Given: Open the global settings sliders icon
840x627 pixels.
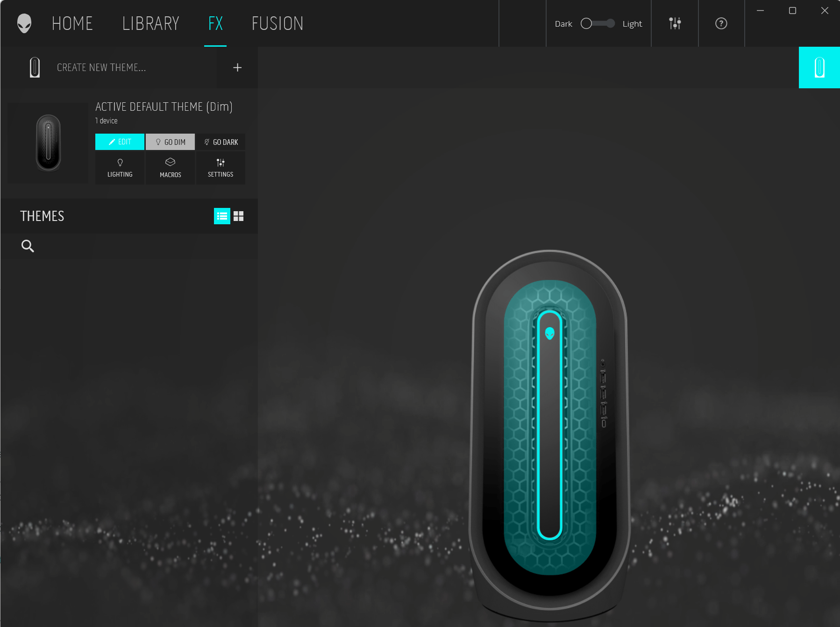Looking at the screenshot, I should (x=675, y=23).
